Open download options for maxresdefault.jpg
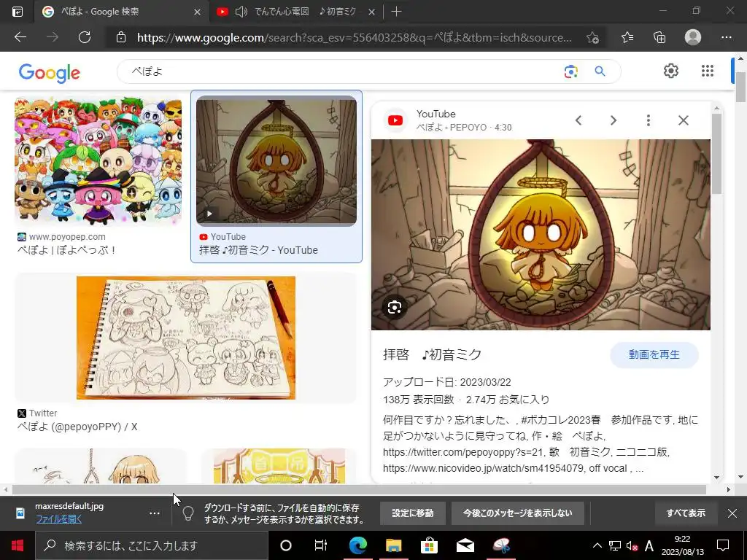747x560 pixels. [155, 513]
